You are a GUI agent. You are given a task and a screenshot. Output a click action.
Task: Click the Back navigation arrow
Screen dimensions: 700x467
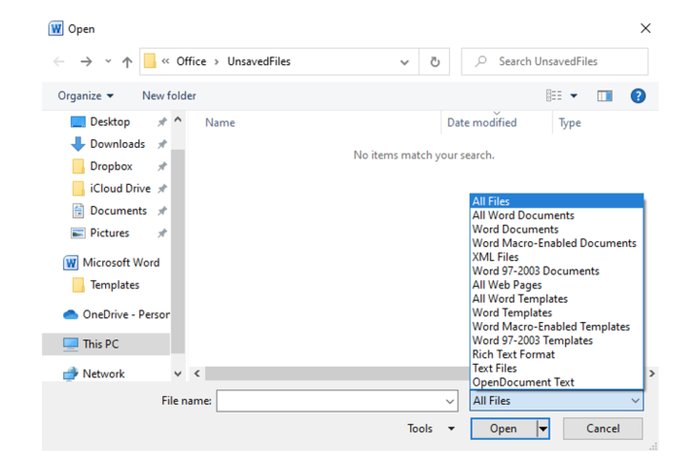pyautogui.click(x=59, y=62)
